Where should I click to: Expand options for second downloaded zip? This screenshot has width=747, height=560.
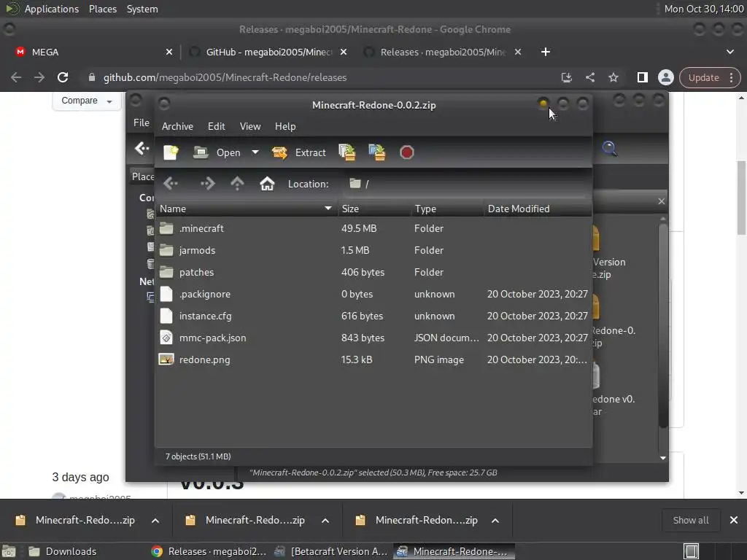click(325, 521)
